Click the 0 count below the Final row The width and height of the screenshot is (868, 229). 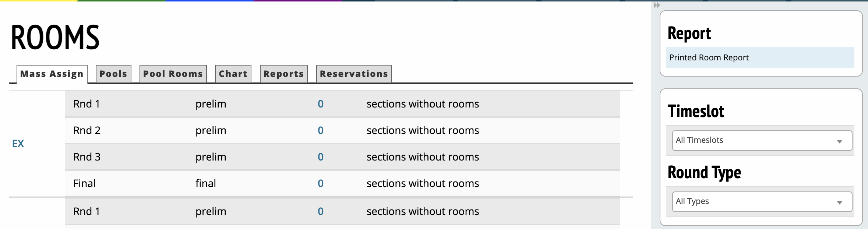[x=321, y=211]
